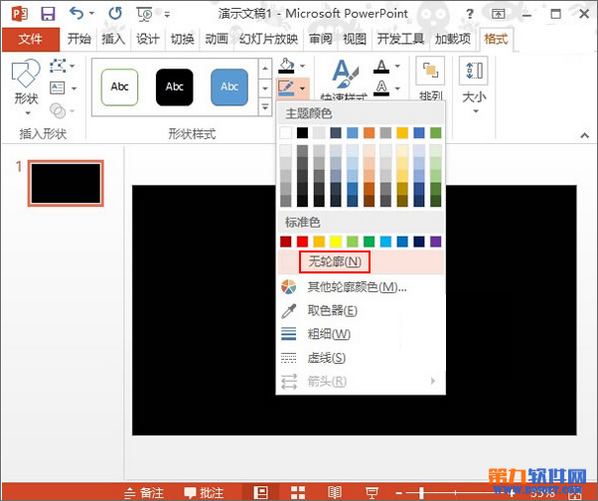The height and width of the screenshot is (501, 598).
Task: Open the 视图 (View) tab
Action: coord(354,39)
